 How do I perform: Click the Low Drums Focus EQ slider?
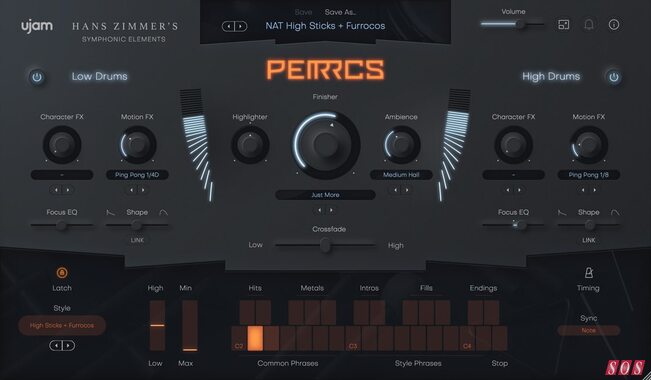coord(62,226)
